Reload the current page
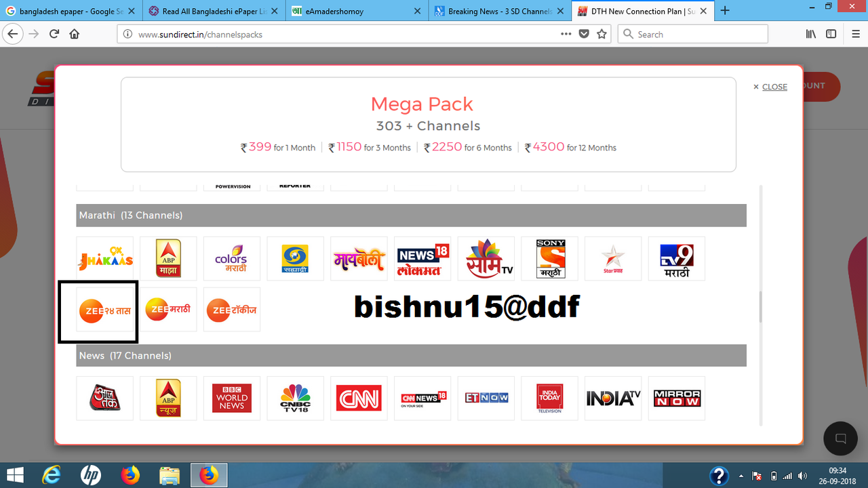The width and height of the screenshot is (868, 488). click(54, 34)
